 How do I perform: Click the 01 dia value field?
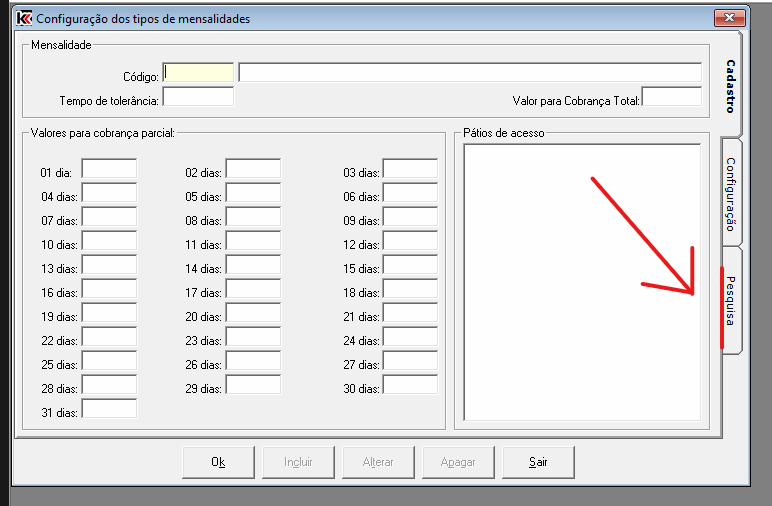(x=109, y=169)
